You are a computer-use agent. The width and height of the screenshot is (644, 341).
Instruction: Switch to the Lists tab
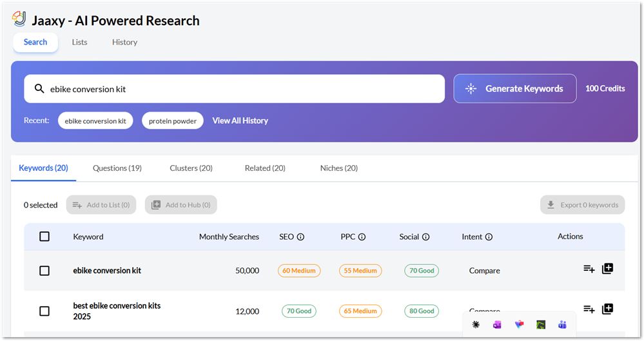79,42
